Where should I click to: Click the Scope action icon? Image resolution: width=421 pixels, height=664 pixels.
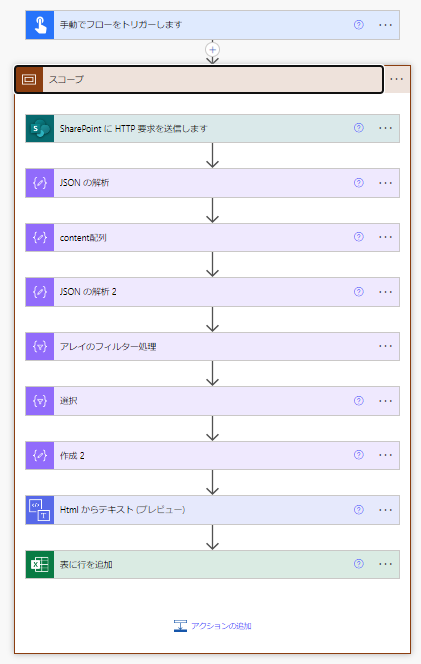click(29, 79)
